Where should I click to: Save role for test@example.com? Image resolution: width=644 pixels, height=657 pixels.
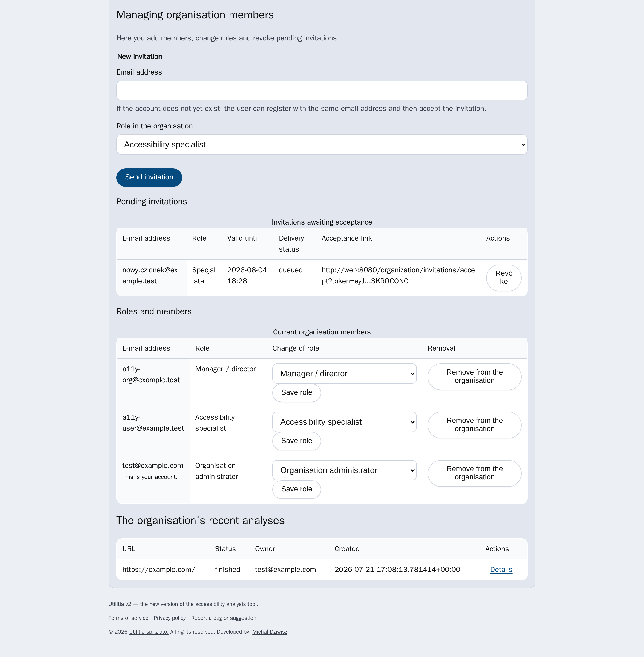[x=297, y=489]
